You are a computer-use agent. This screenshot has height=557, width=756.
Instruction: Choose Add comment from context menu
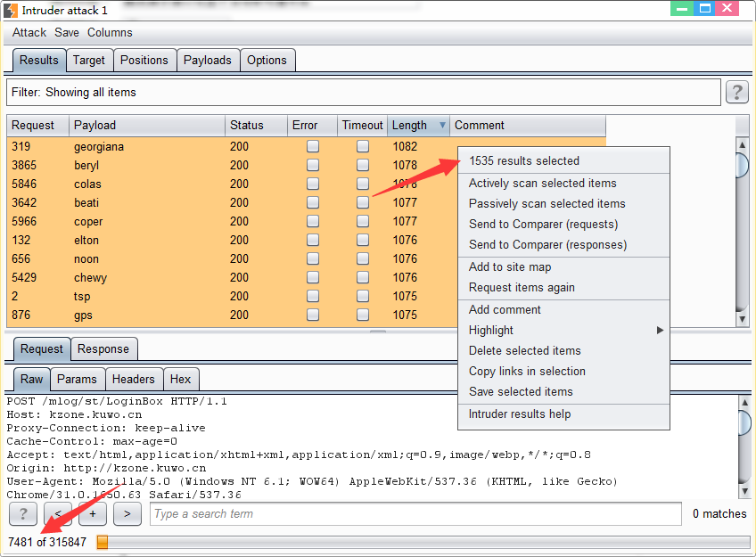[563, 310]
